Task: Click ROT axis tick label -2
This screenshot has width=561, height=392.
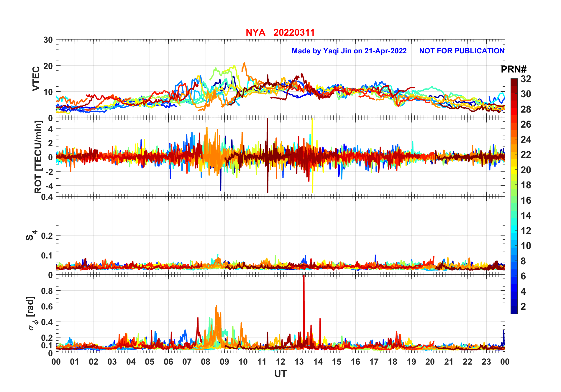Action: click(x=49, y=172)
